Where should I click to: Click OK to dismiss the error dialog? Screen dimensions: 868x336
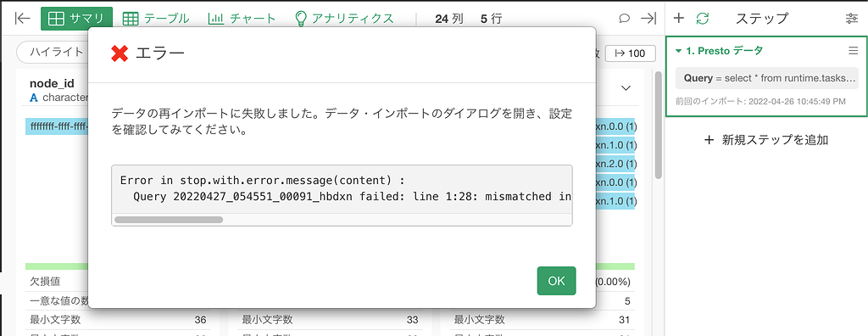click(x=556, y=281)
